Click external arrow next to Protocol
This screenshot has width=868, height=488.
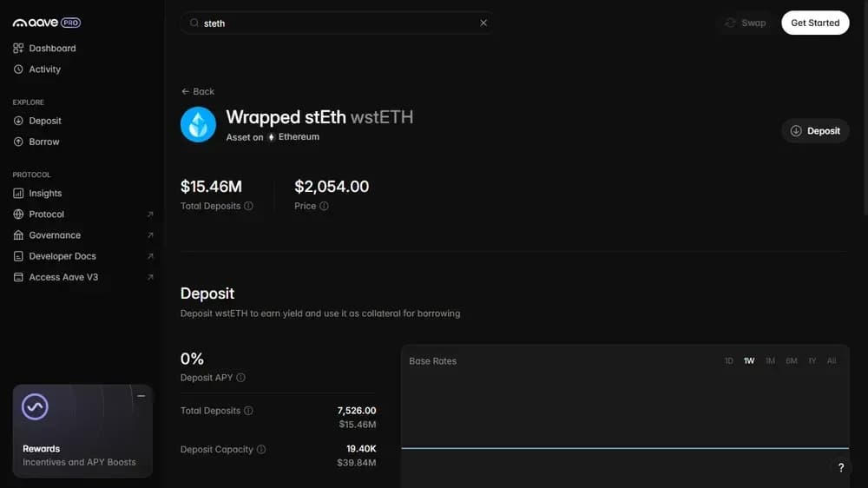click(150, 214)
